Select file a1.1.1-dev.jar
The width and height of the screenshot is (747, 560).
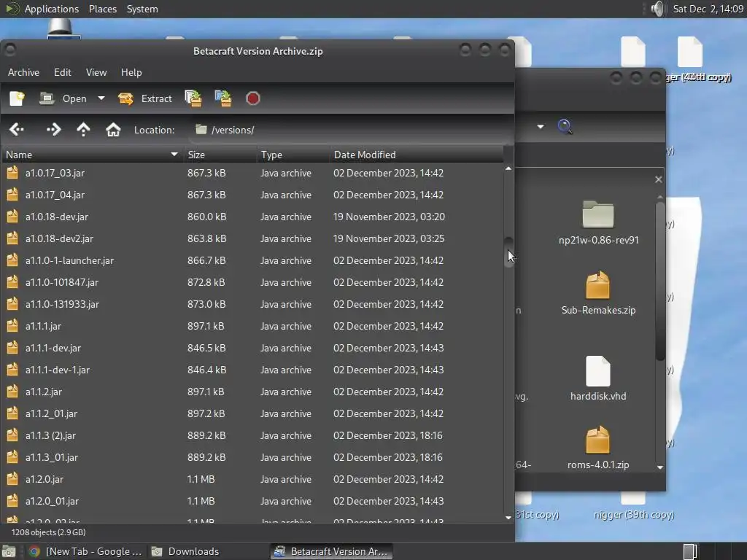(x=252, y=348)
